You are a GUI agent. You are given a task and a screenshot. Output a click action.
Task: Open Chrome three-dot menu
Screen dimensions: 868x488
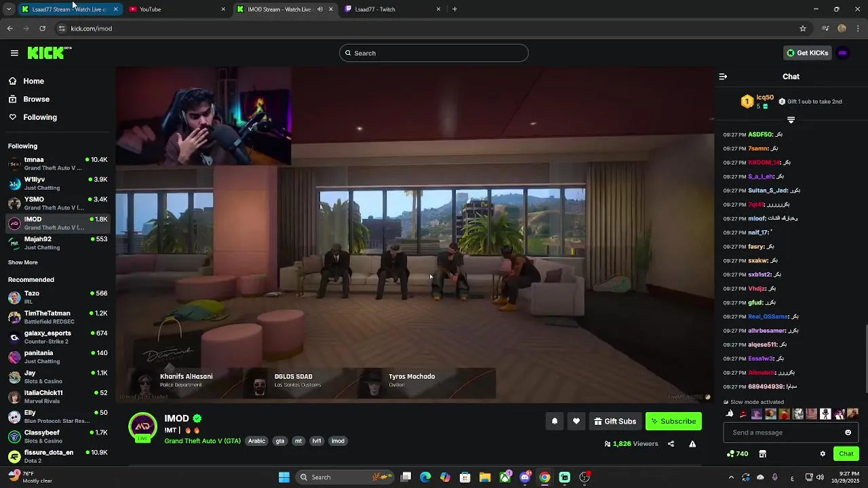pos(859,28)
